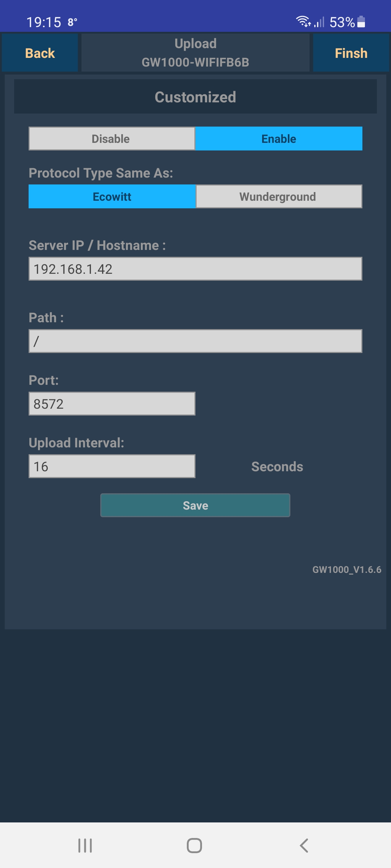
Task: Tap the Upload GW1000-WIFIFB6B title
Action: click(x=195, y=53)
